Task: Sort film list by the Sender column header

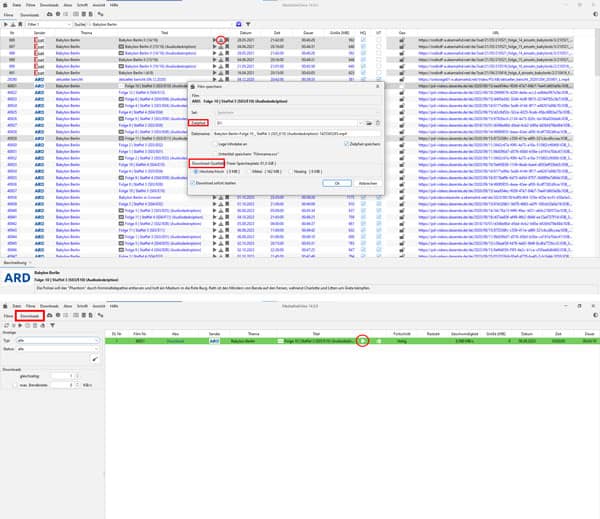Action: point(39,33)
